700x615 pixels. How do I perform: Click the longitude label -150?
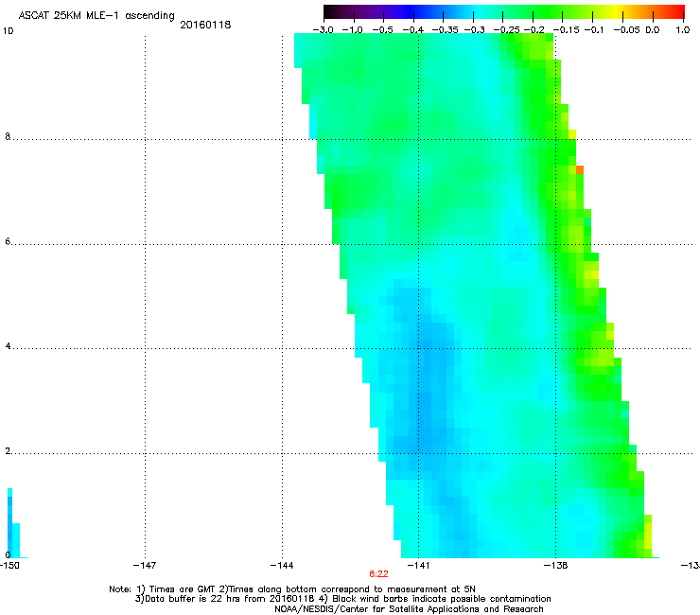pos(9,566)
